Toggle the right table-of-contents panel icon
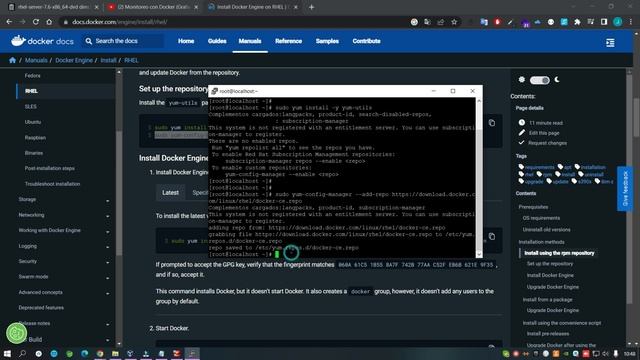Screen dimensions: 640x360 610,42
